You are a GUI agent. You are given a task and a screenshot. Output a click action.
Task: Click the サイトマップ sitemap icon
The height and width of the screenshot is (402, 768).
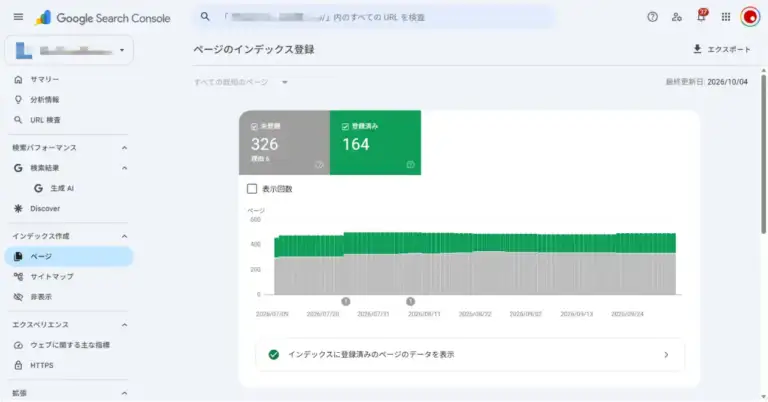[x=18, y=277]
